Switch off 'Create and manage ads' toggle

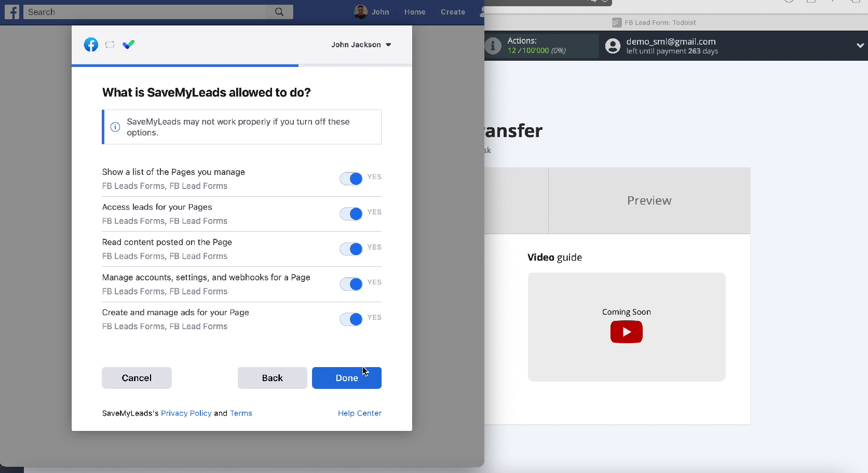351,319
